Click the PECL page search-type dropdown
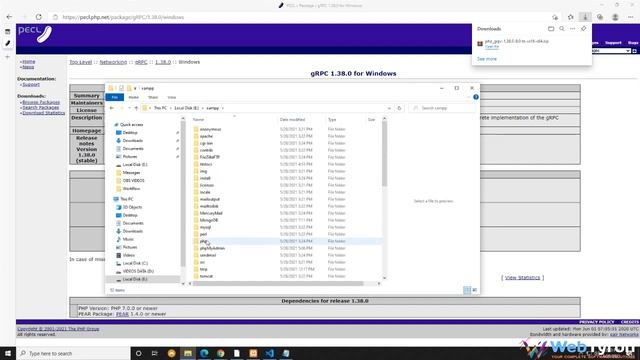 [x=611, y=51]
